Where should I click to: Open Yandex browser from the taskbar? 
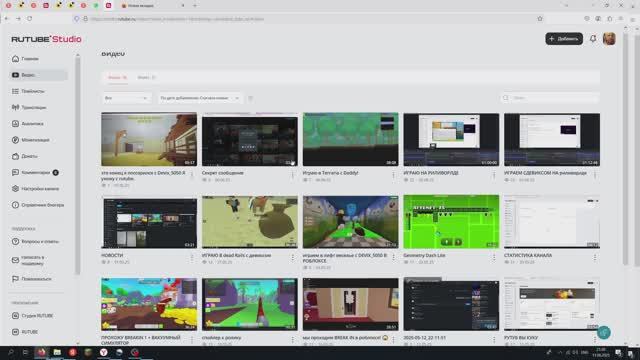[104, 352]
